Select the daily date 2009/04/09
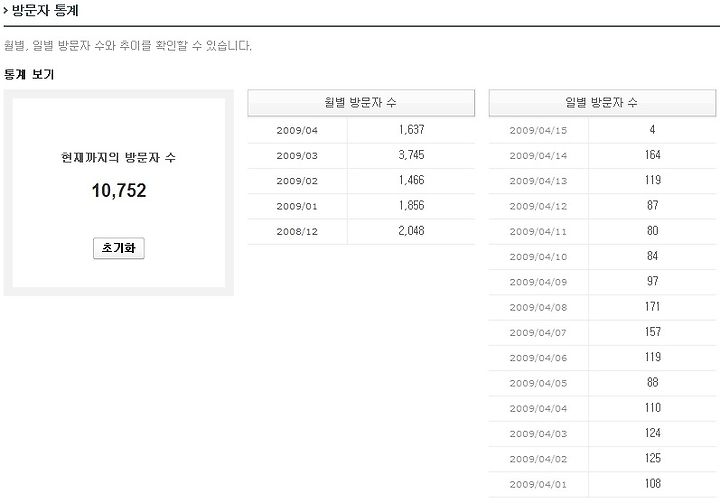Viewport: 720px width, 503px height. pyautogui.click(x=538, y=282)
